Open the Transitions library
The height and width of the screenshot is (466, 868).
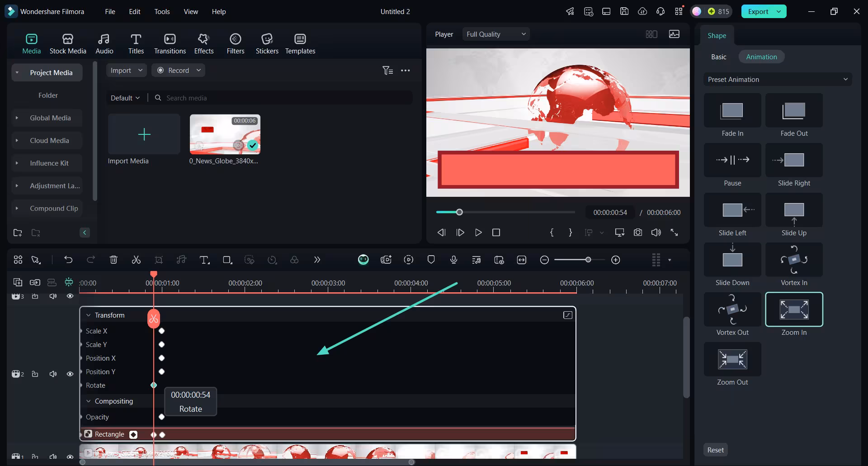point(170,44)
